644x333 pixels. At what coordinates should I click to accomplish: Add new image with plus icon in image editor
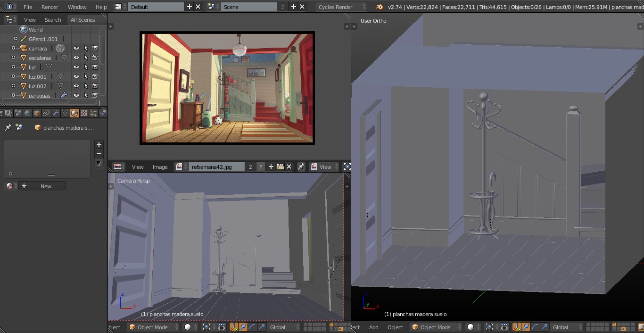[271, 166]
